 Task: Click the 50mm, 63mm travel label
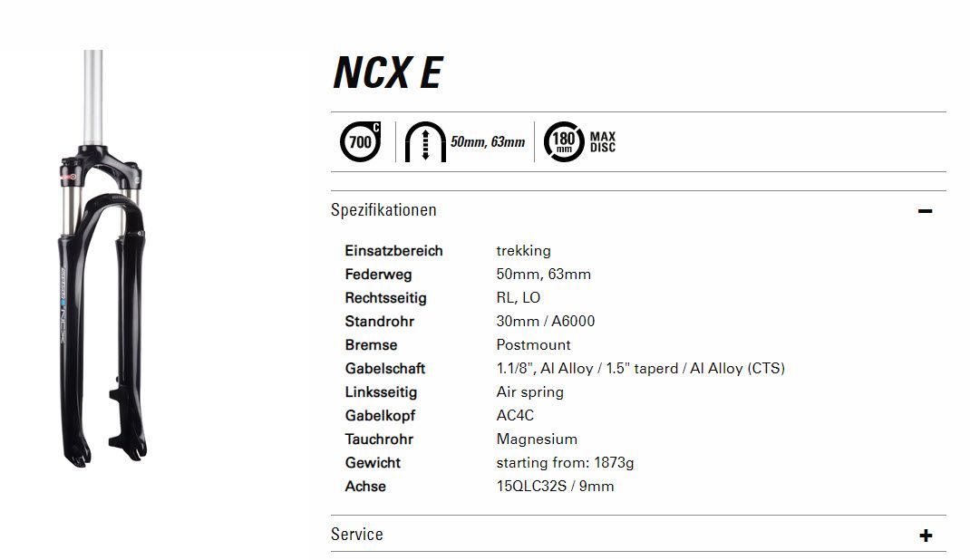coord(488,142)
